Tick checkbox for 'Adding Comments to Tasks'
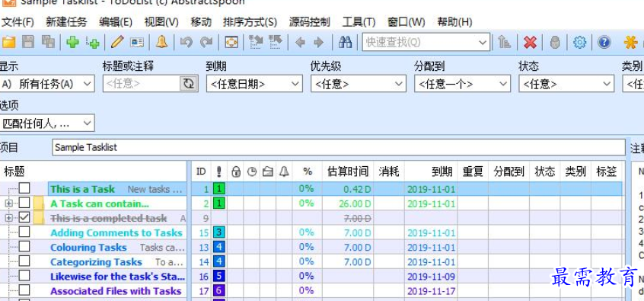Viewport: 644px width, 301px height. pos(24,232)
